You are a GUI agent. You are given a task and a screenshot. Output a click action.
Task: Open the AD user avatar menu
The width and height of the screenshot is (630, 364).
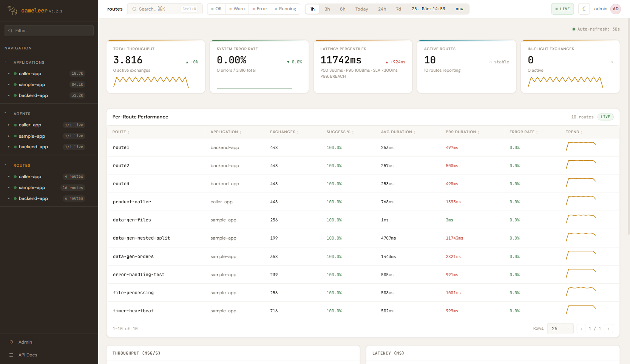pyautogui.click(x=616, y=9)
